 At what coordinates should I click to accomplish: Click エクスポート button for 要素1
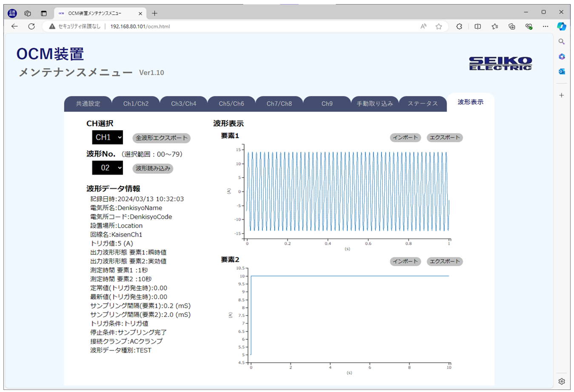(445, 138)
